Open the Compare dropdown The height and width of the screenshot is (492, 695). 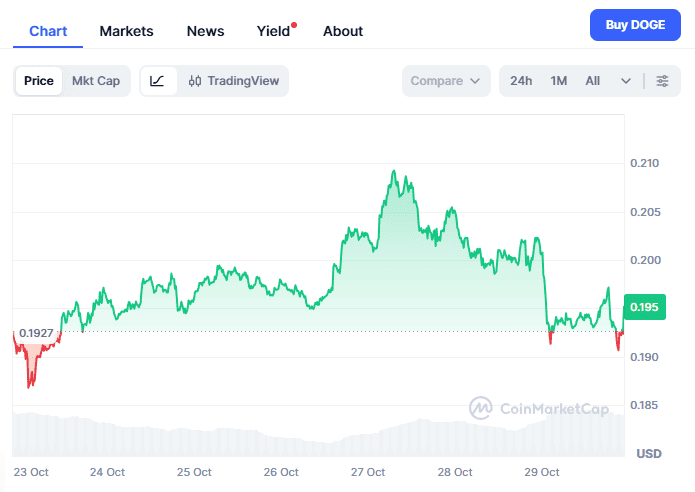[446, 81]
